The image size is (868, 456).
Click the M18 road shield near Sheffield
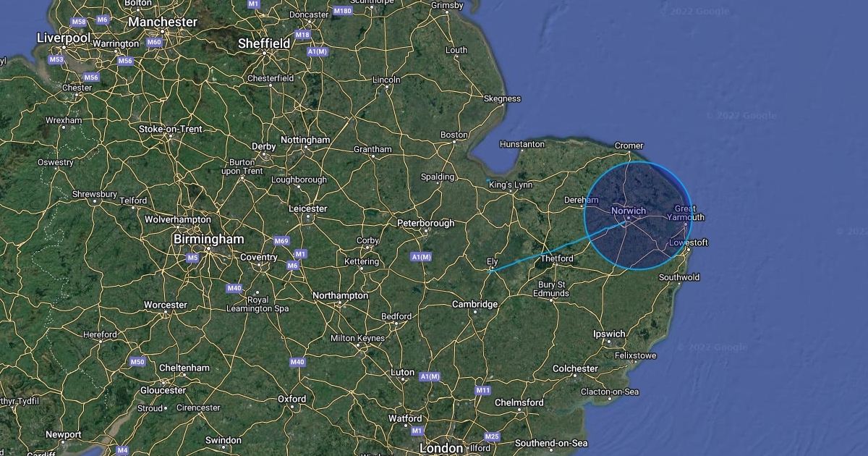click(x=303, y=35)
